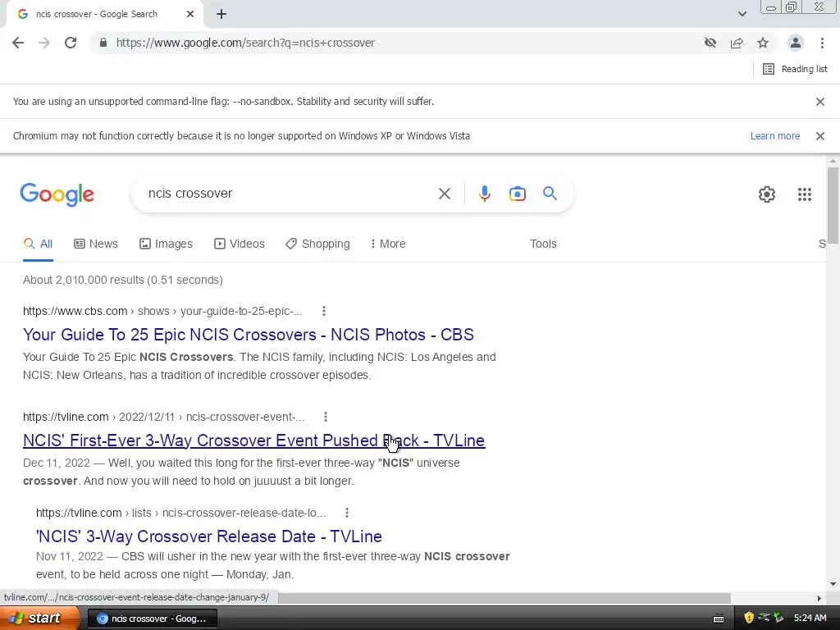Click the 5:24 AM clock
This screenshot has width=840, height=630.
[x=810, y=619]
